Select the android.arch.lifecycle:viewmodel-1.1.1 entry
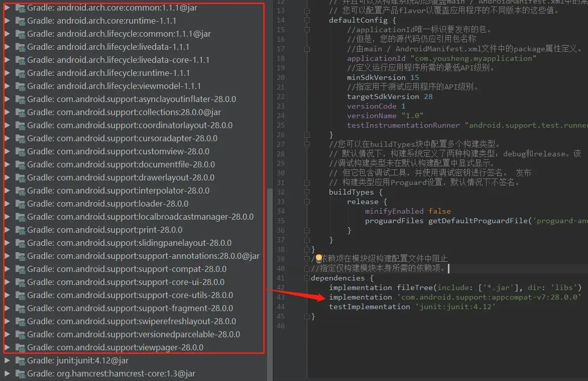The image size is (588, 381). tap(114, 86)
